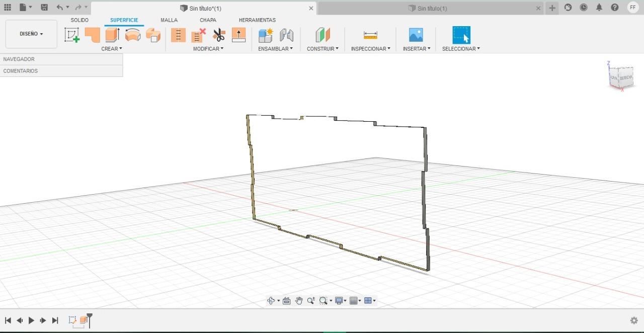This screenshot has width=644, height=333.
Task: Open the undo history dropdown arrow
Action: tap(67, 8)
